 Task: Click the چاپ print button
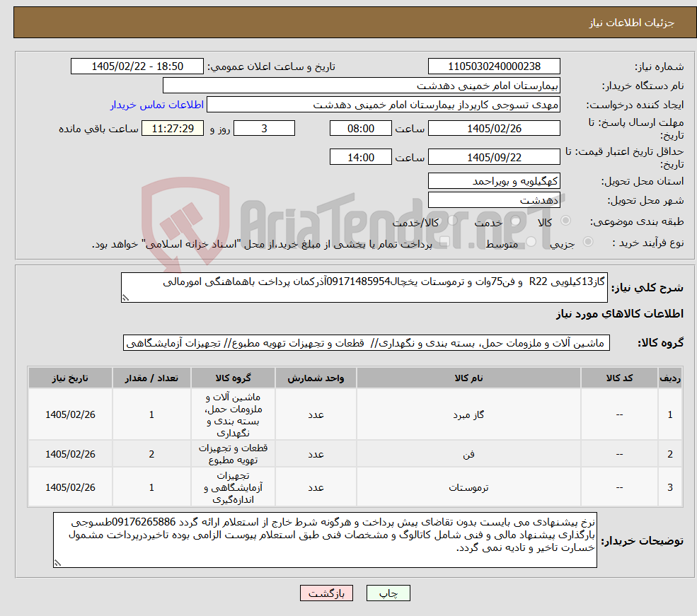388,593
